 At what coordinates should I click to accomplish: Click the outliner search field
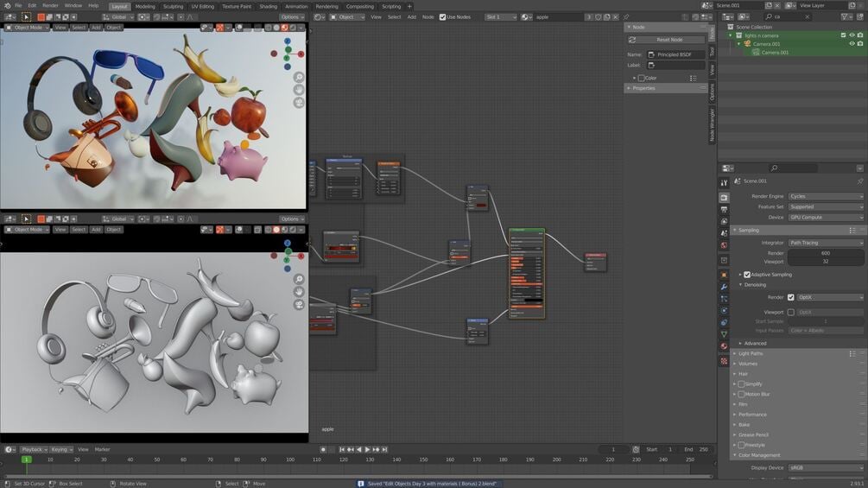(x=789, y=16)
